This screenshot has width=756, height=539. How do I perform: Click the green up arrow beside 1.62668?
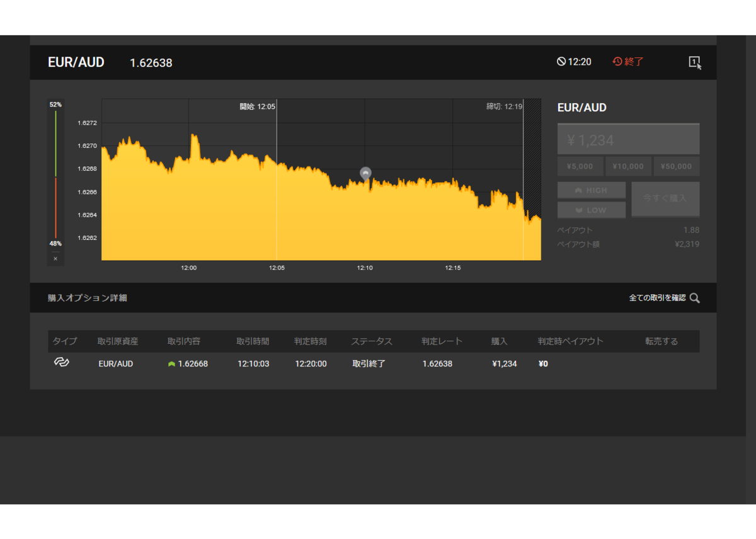coord(171,364)
